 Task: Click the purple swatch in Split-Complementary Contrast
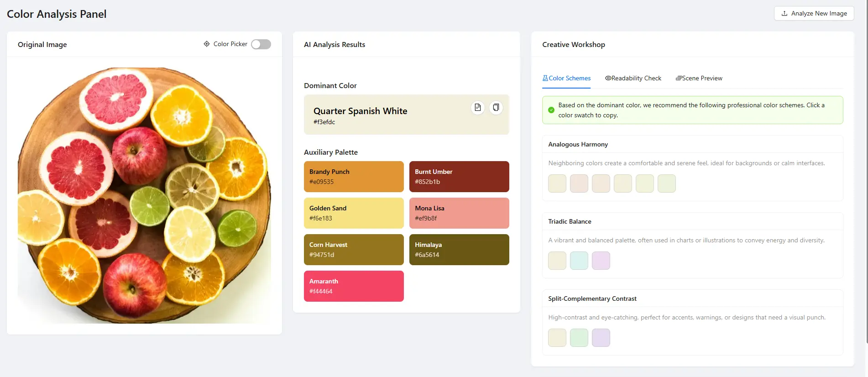point(601,337)
